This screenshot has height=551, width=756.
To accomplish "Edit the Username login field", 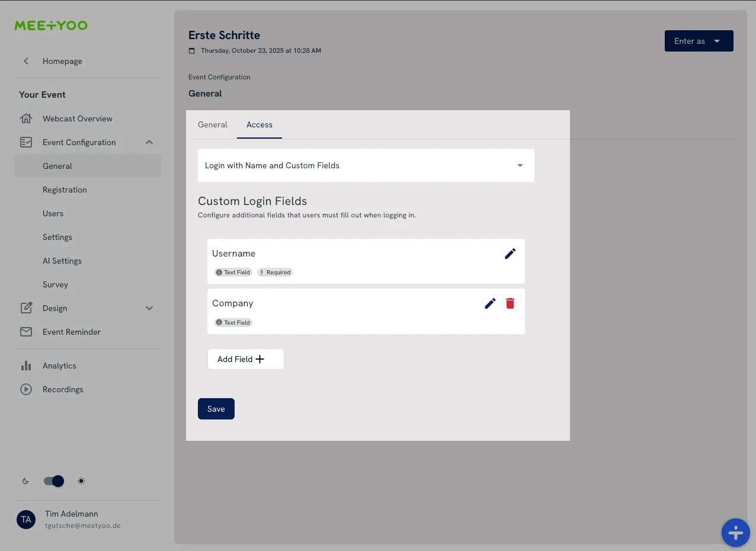I will (x=510, y=254).
